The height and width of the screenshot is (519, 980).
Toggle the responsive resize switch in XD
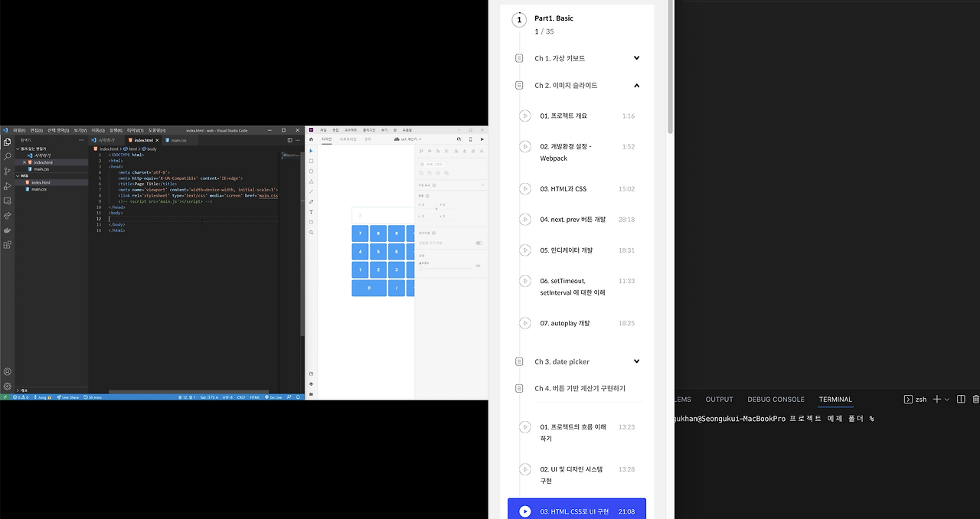coord(479,243)
